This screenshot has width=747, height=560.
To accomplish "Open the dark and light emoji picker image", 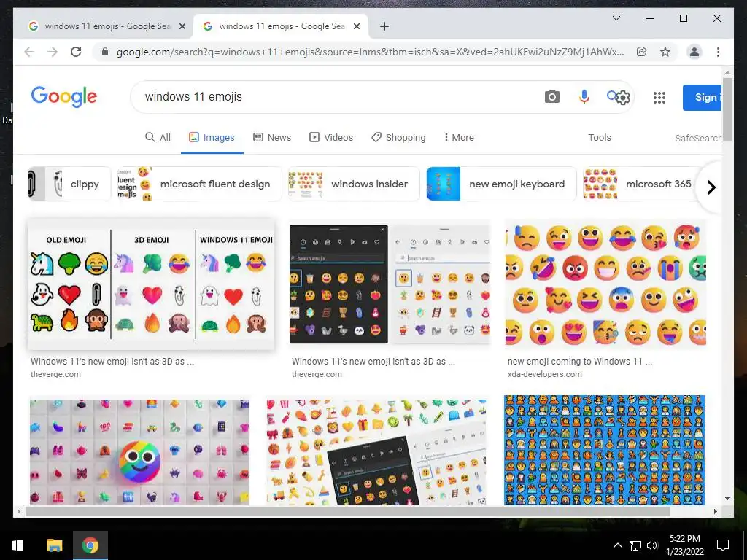I will [x=390, y=284].
